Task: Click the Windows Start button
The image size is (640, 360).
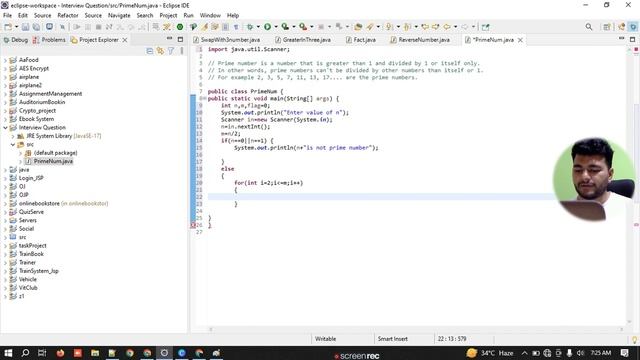Action: (x=8, y=353)
